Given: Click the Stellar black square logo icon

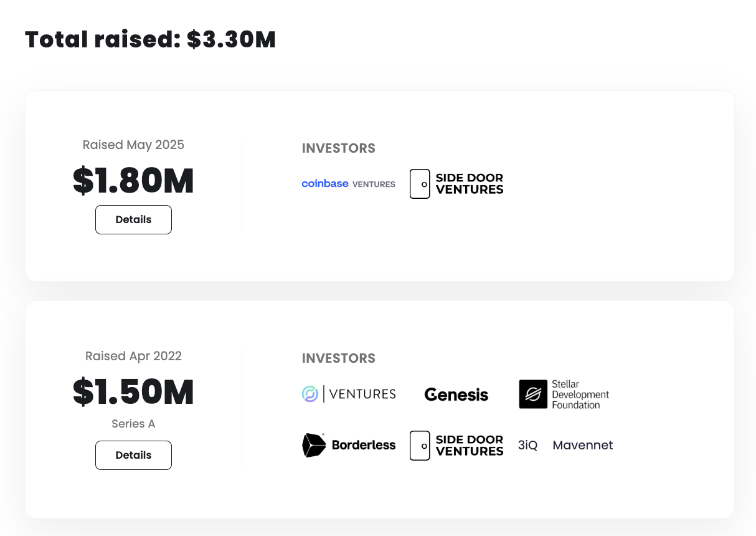Looking at the screenshot, I should coord(533,395).
